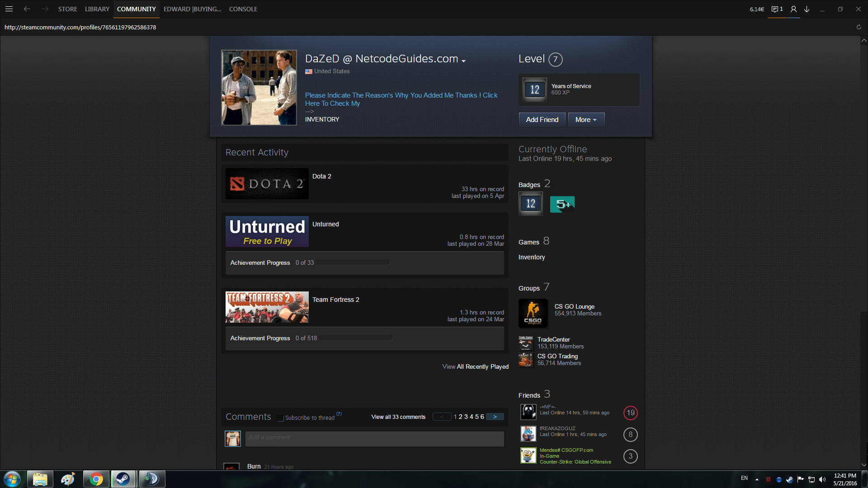The height and width of the screenshot is (488, 868).
Task: Open the friends silhouette icon
Action: click(x=793, y=9)
